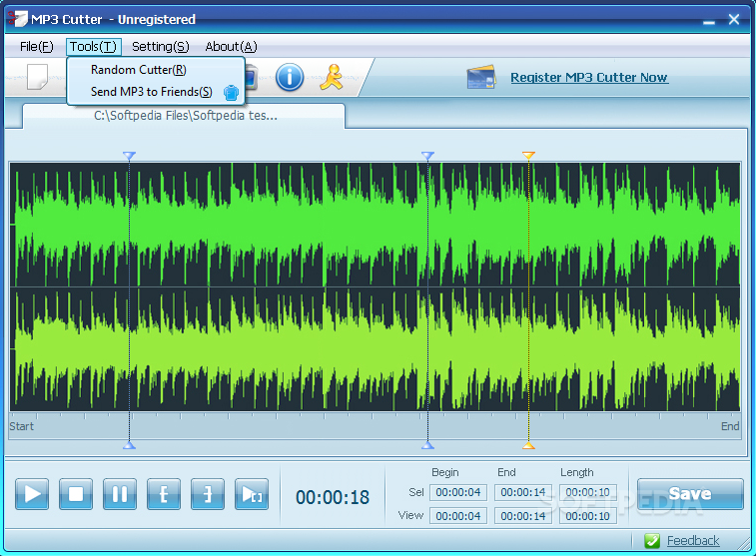Close the MP3 Cutter window

point(734,19)
